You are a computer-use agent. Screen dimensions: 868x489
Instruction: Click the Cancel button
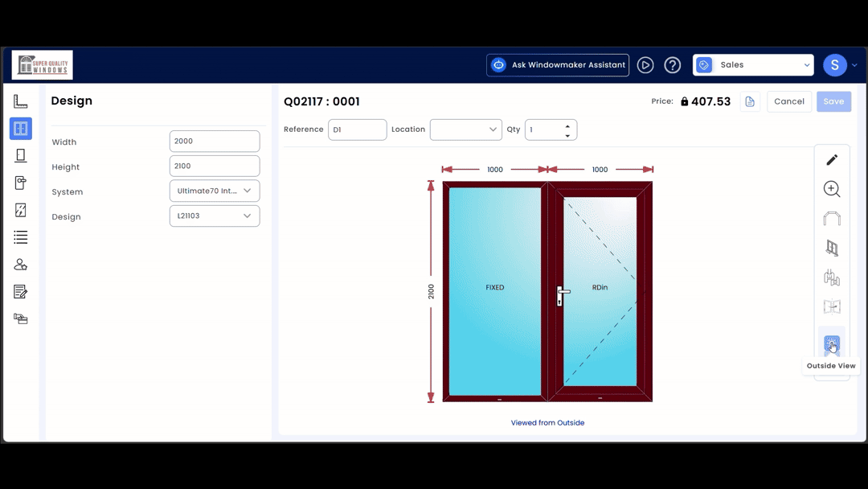[x=789, y=101]
